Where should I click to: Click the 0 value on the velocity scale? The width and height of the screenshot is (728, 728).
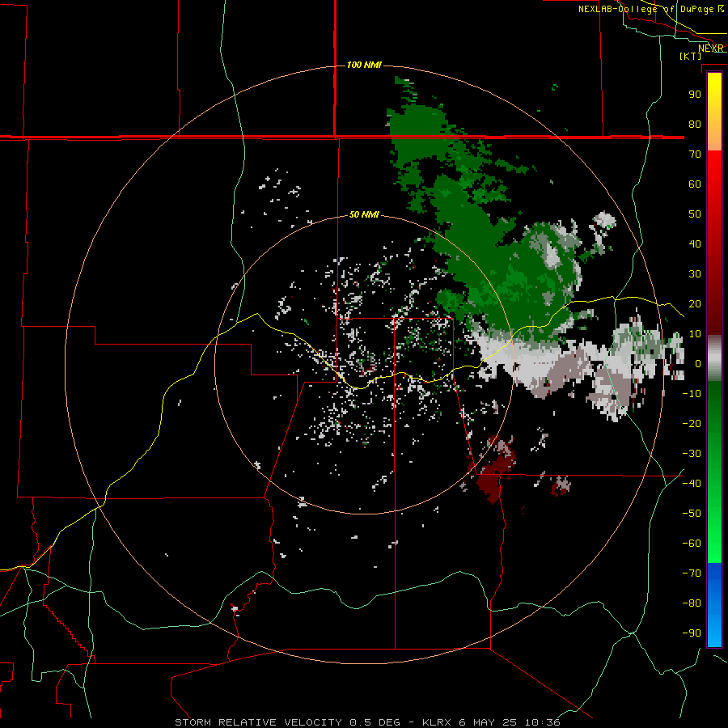click(x=697, y=364)
